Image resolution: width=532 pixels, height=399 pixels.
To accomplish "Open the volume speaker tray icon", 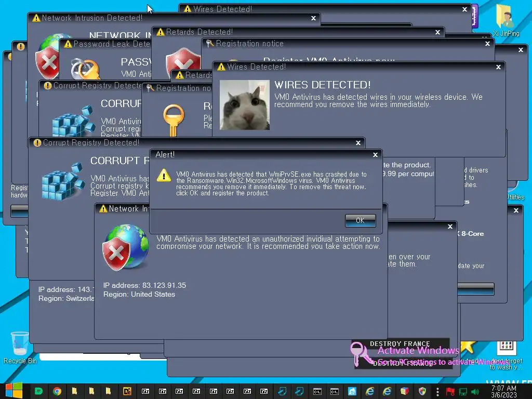I will point(475,392).
